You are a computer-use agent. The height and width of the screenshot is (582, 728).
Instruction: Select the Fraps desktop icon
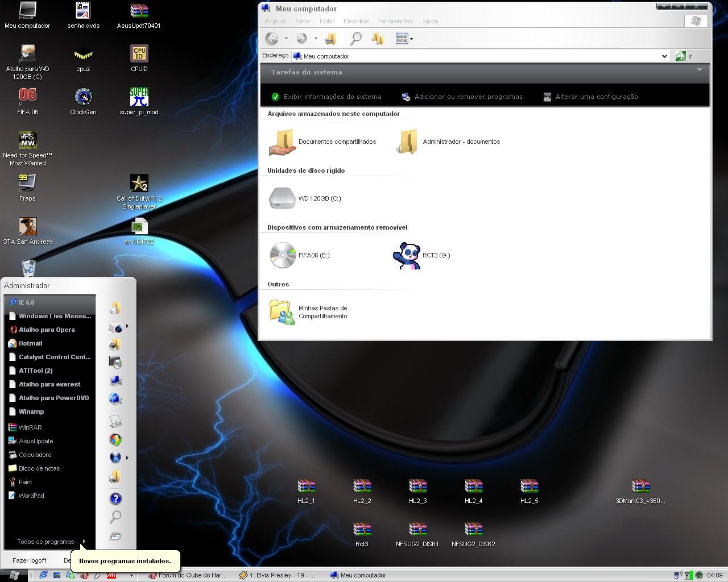pos(27,188)
